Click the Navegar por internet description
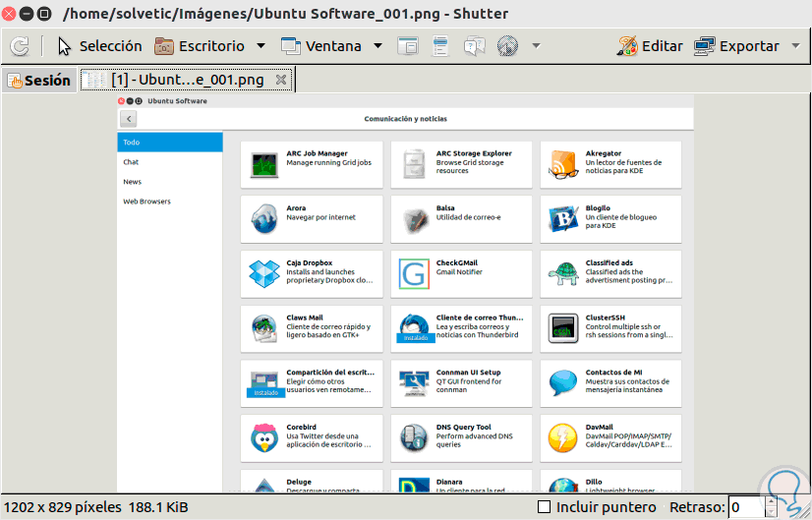This screenshot has width=812, height=520. click(x=321, y=217)
